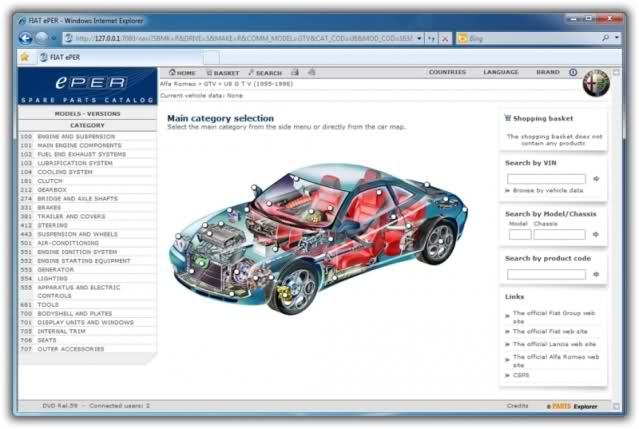Open category 700 Bodyshell and Plates
Image resolution: width=639 pixels, height=429 pixels.
coord(87,314)
